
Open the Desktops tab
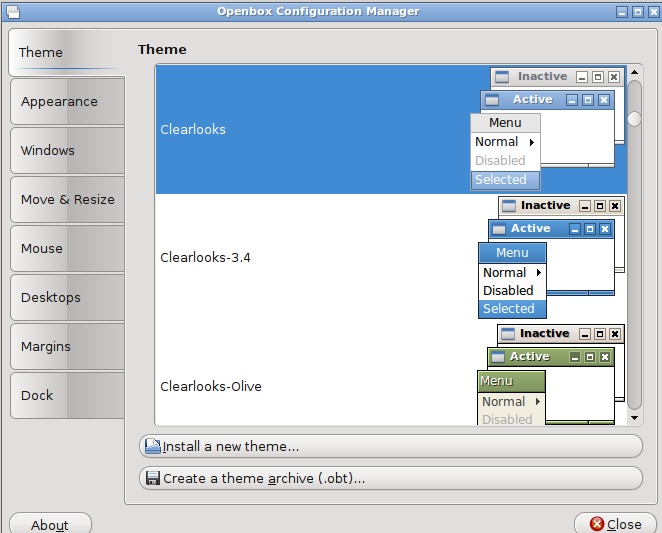[68, 297]
